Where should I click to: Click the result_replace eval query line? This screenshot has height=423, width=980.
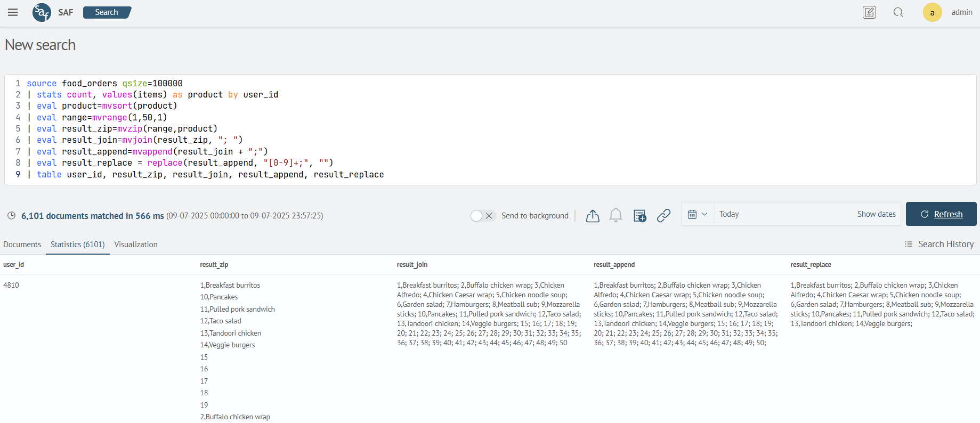pyautogui.click(x=180, y=162)
